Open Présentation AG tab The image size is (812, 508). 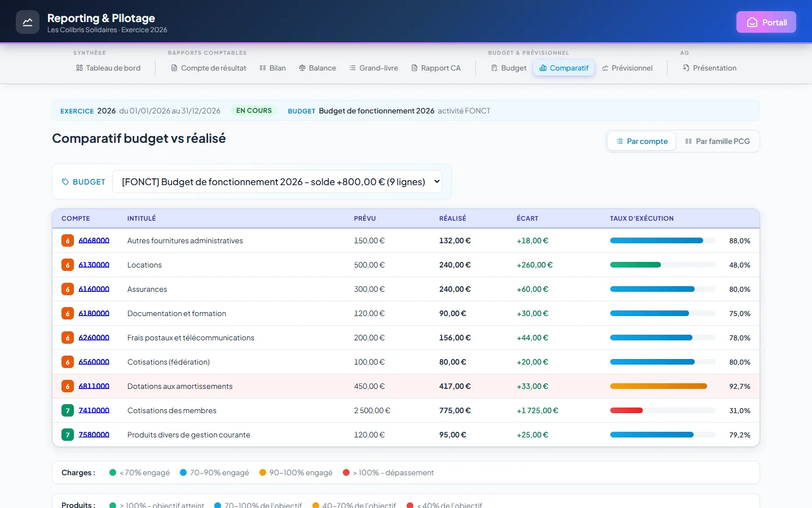[709, 68]
